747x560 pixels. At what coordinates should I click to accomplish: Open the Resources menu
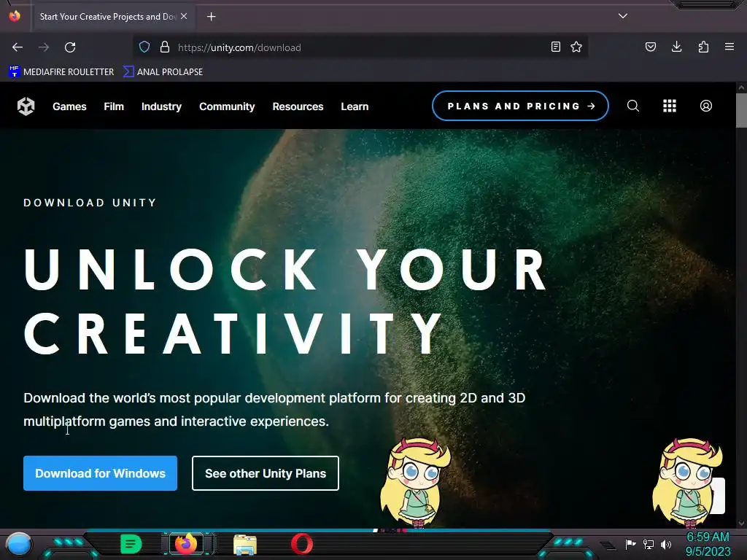pyautogui.click(x=298, y=106)
